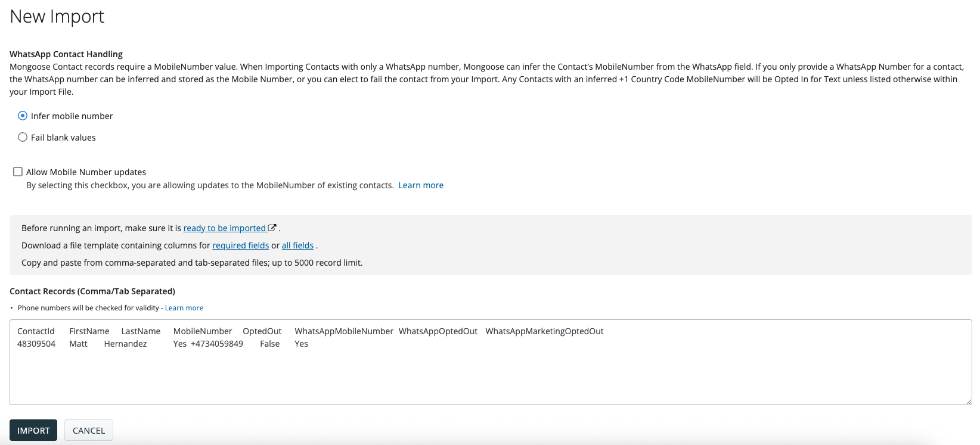
Task: Click external link icon beside ready to be imported
Action: [x=272, y=228]
